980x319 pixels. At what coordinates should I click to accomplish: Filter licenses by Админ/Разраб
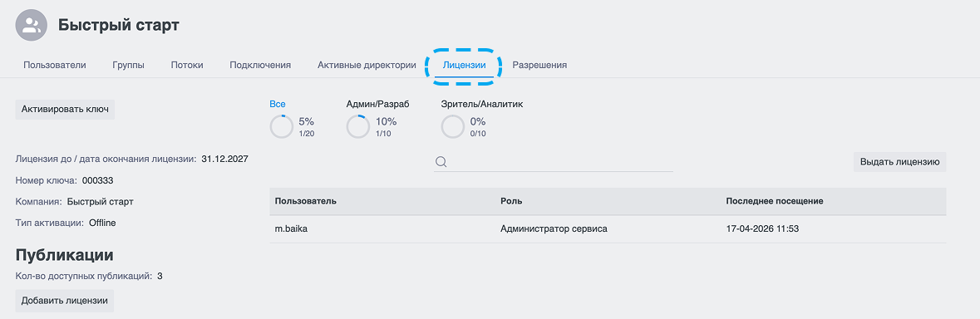pos(377,104)
